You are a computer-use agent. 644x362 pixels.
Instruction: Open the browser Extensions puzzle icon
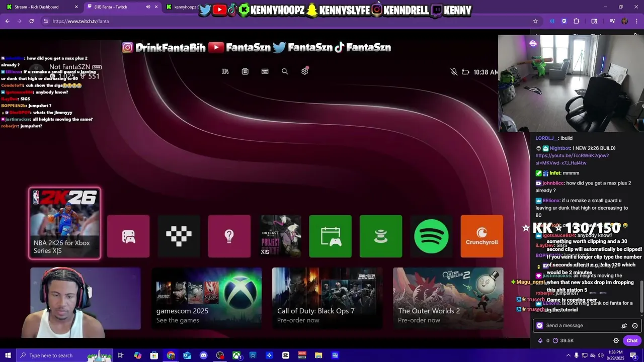[x=577, y=21]
